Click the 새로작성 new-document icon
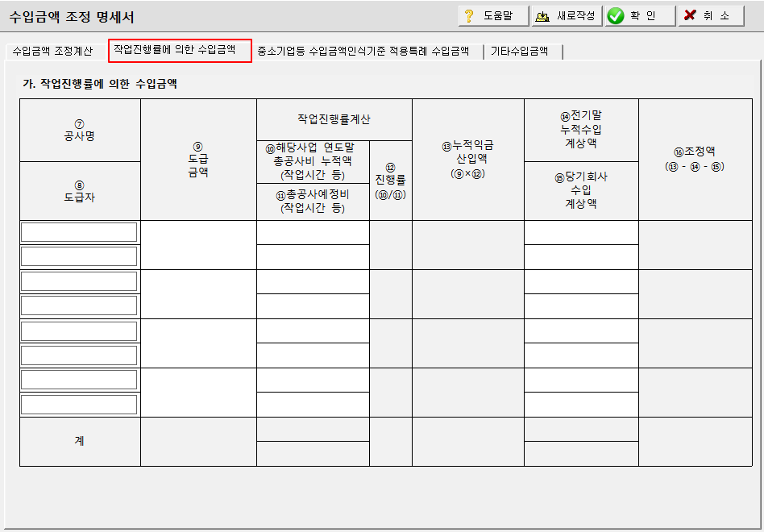Image resolution: width=764 pixels, height=532 pixels. (542, 16)
